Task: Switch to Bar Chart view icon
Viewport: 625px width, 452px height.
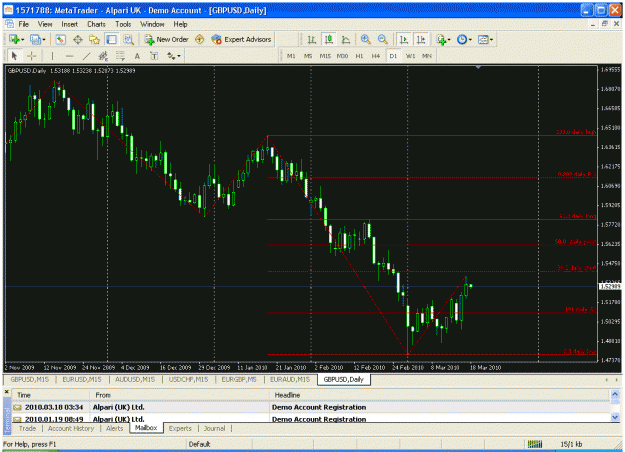Action: pyautogui.click(x=312, y=39)
